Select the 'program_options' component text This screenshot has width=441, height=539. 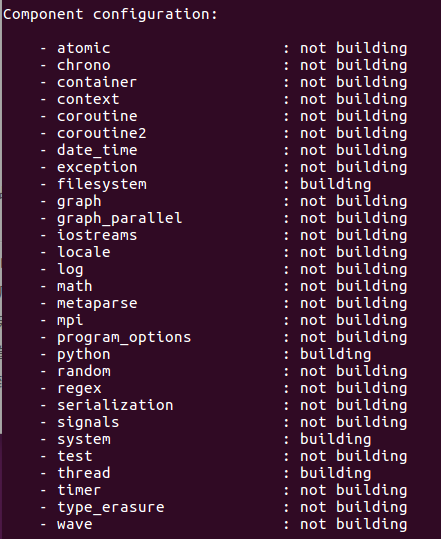coord(124,337)
